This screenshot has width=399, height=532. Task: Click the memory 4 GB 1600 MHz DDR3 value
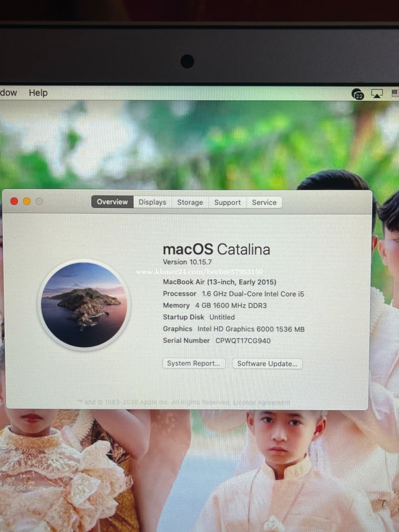coord(231,306)
